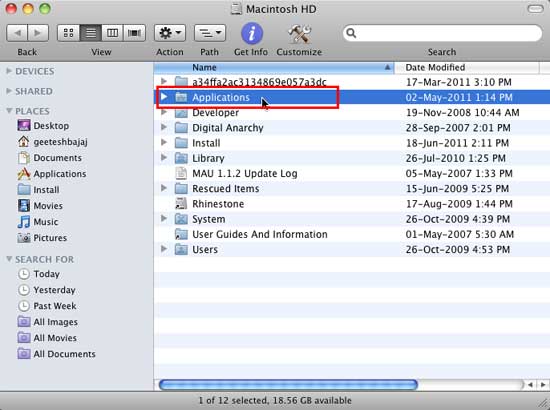Show files from Today
The width and height of the screenshot is (550, 410).
point(39,274)
